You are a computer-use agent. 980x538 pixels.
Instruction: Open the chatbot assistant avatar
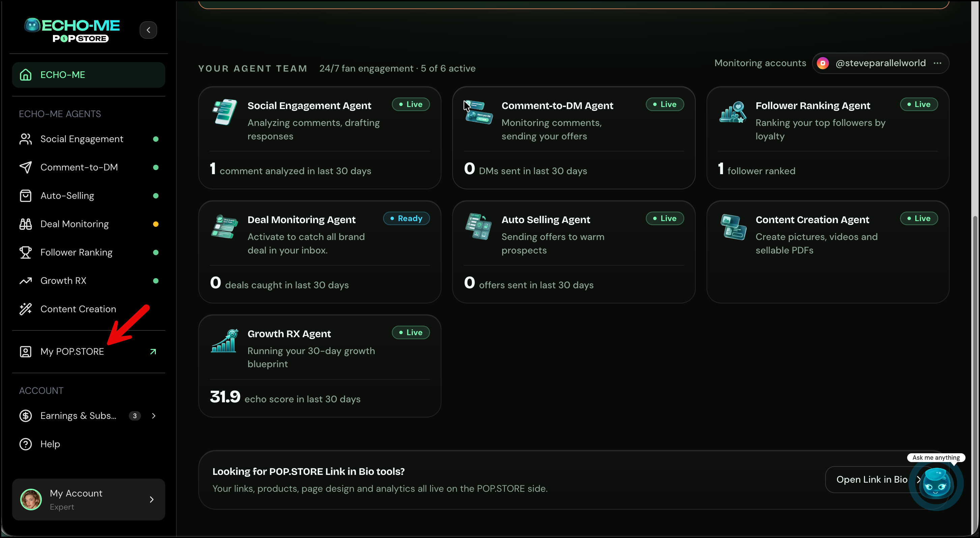(936, 484)
